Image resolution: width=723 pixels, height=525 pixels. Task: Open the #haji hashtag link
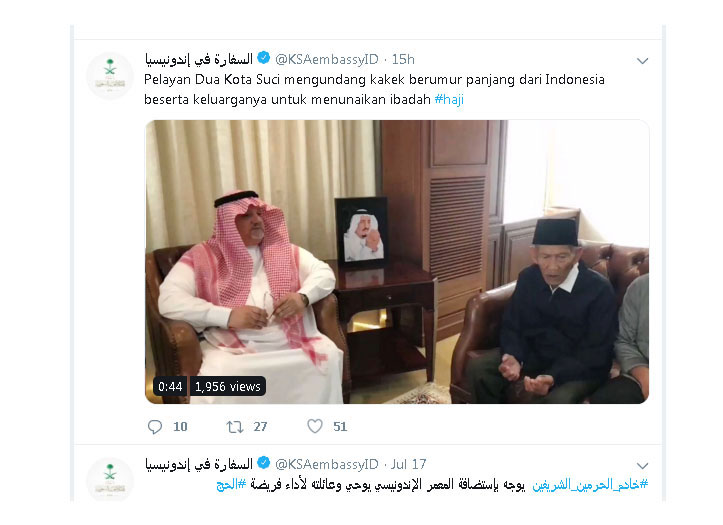coord(448,100)
